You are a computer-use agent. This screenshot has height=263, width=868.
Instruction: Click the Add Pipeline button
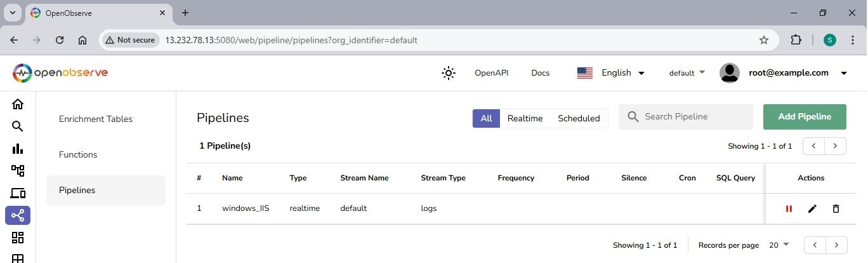(x=805, y=117)
